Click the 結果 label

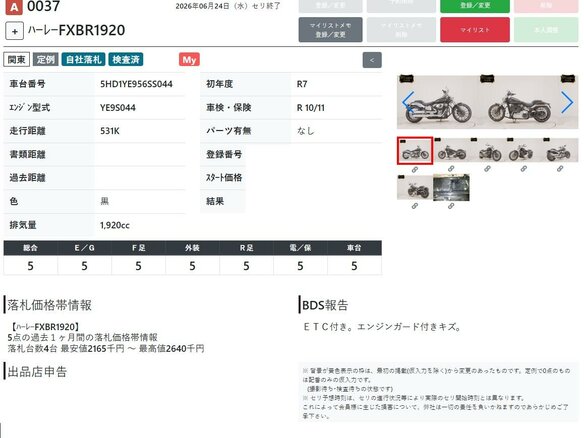click(215, 201)
